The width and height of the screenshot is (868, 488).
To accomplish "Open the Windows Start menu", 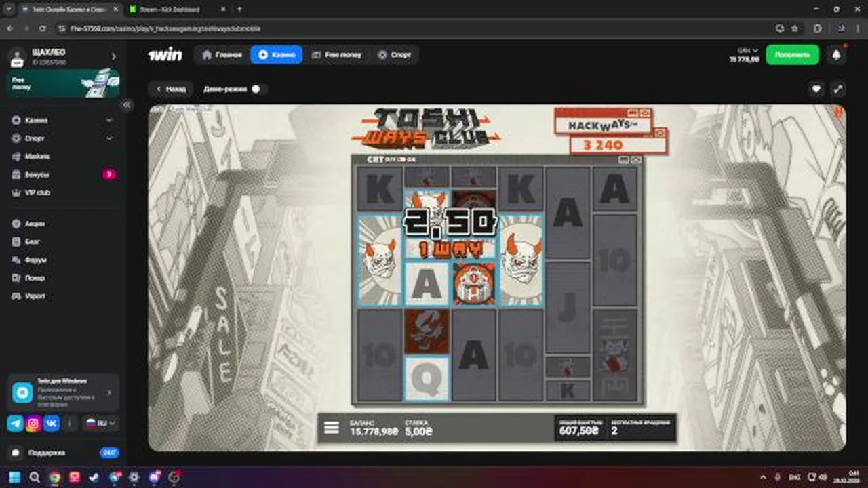I will [14, 477].
